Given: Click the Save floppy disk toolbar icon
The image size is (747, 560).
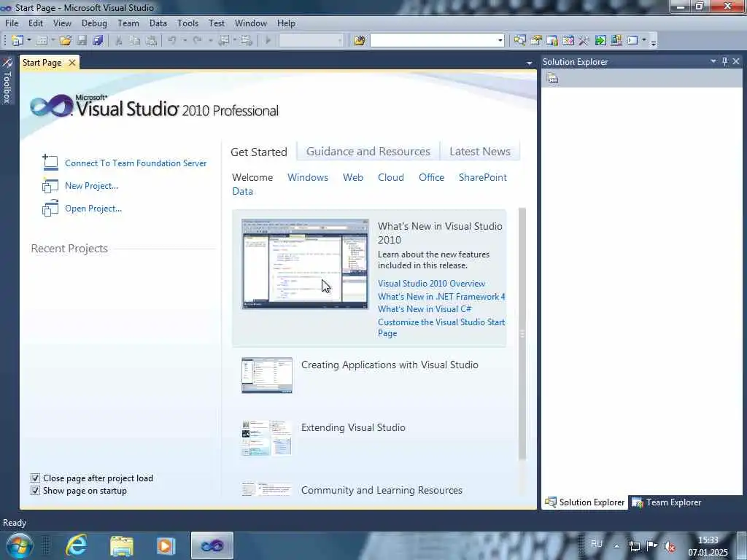Looking at the screenshot, I should tap(82, 41).
